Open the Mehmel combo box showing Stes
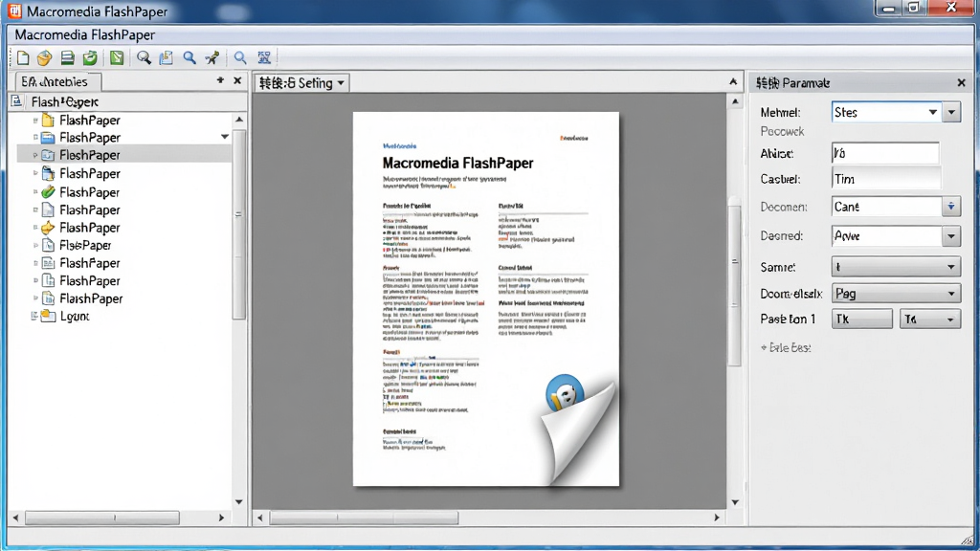The height and width of the screenshot is (551, 980). (885, 113)
